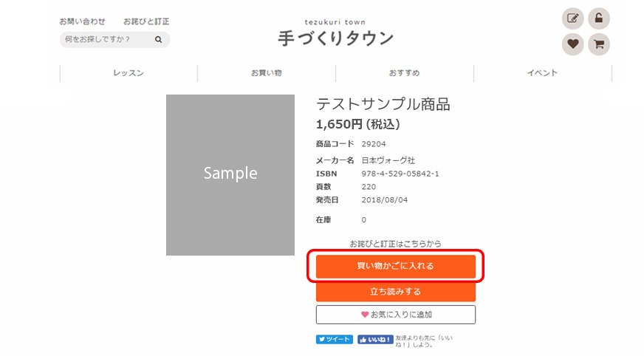Open the お買い物 menu
The image size is (644, 356).
(x=267, y=73)
